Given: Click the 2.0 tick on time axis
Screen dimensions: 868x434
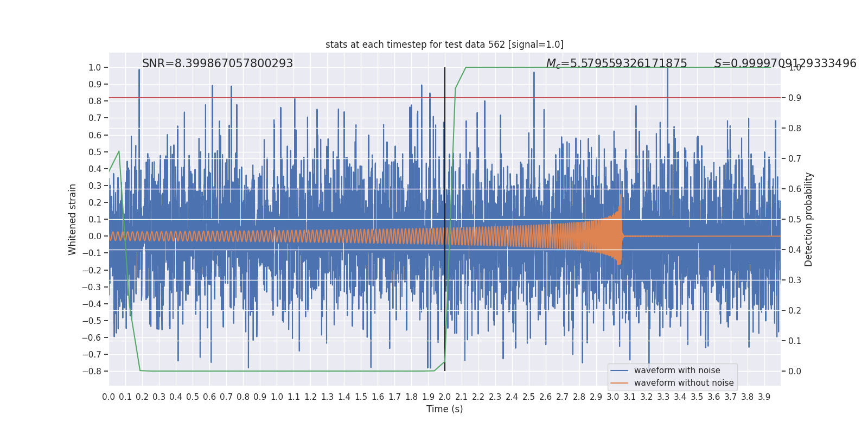Looking at the screenshot, I should (x=445, y=397).
